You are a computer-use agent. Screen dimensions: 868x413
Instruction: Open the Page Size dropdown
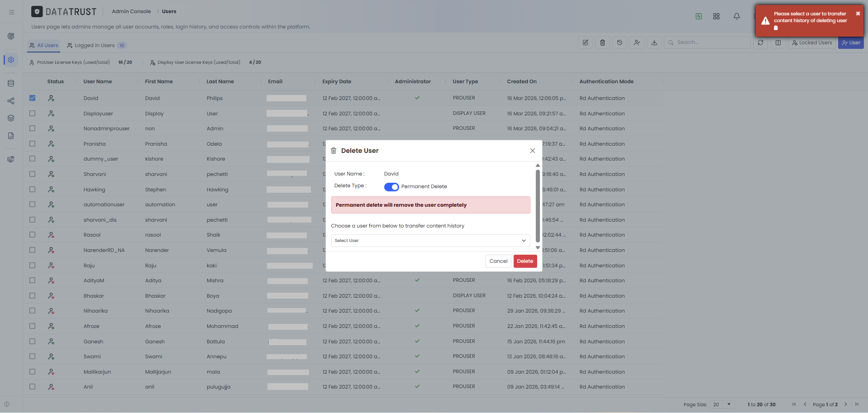[x=722, y=404]
